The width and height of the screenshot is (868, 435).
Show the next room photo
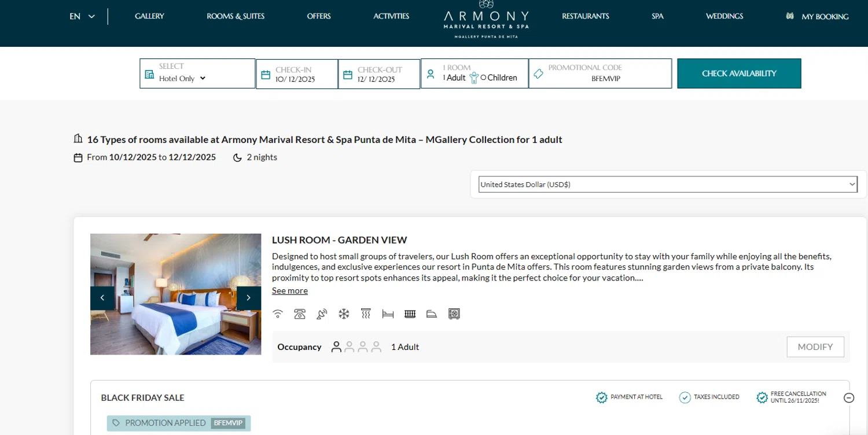click(x=249, y=298)
